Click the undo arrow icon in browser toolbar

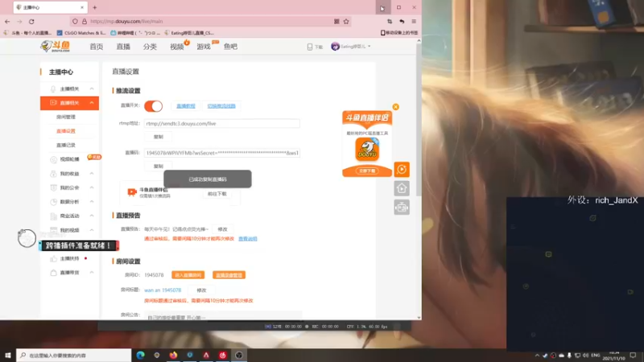[402, 22]
